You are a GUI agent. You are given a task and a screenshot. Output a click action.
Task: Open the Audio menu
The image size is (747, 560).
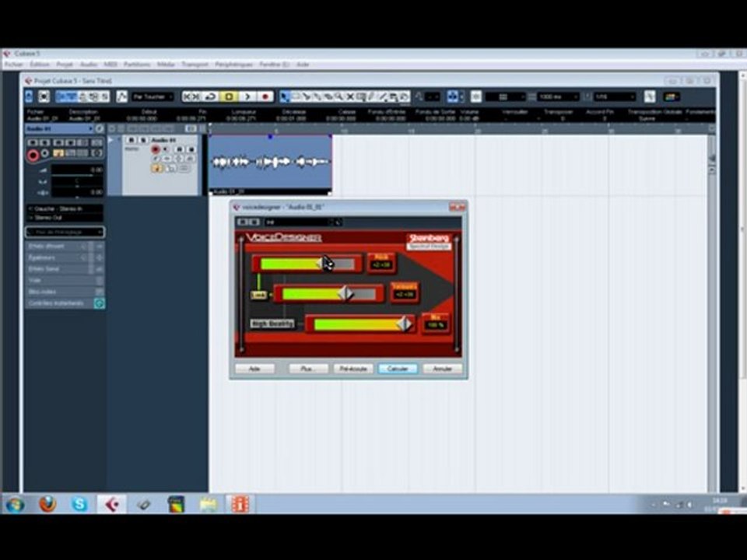(89, 65)
